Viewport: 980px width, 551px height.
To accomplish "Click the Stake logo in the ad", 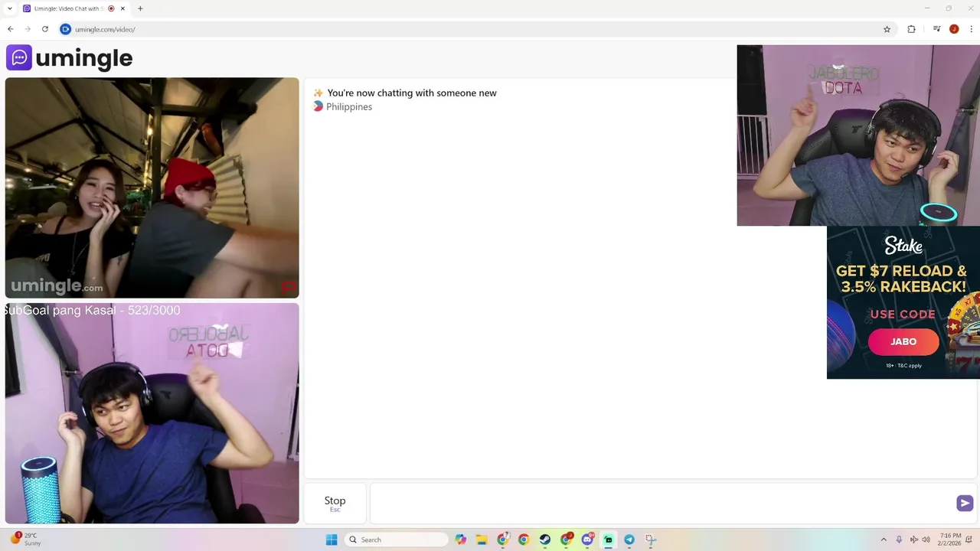I will point(903,246).
